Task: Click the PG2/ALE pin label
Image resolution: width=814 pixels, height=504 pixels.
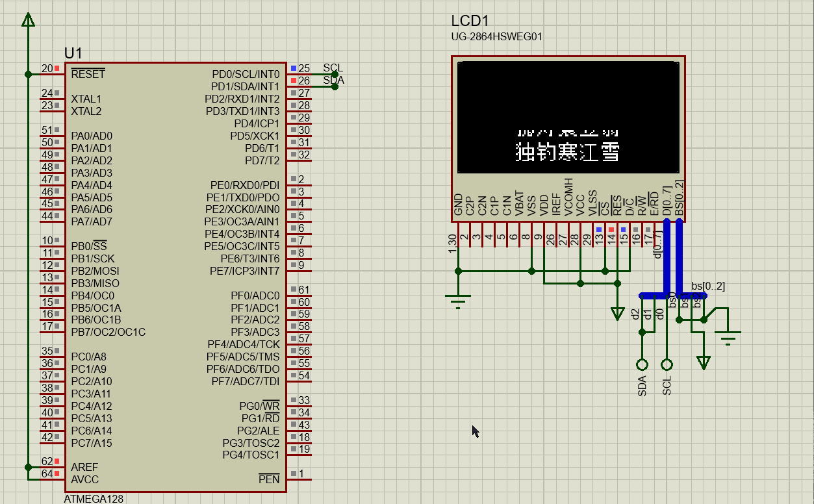Action: (258, 431)
